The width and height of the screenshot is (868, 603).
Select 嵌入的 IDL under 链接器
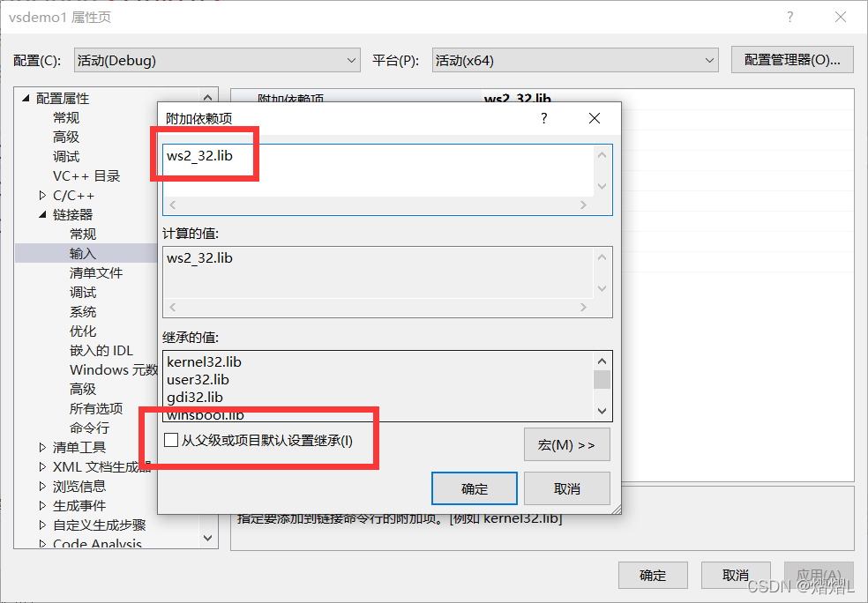pyautogui.click(x=101, y=350)
